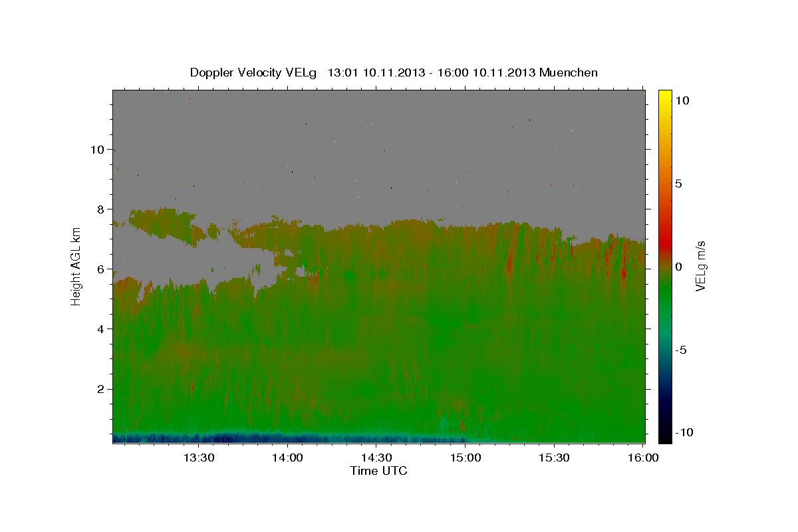Click the colorbar value 0 label
Image resolution: width=798 pixels, height=532 pixels.
coord(679,267)
